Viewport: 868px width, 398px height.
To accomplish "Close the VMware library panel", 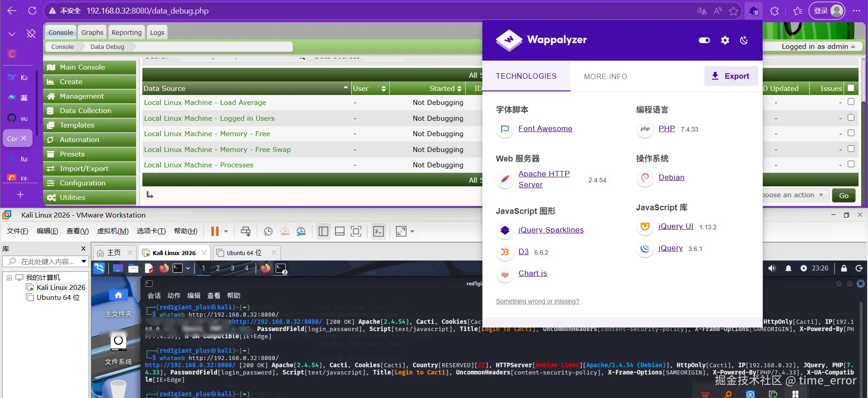I will 83,249.
